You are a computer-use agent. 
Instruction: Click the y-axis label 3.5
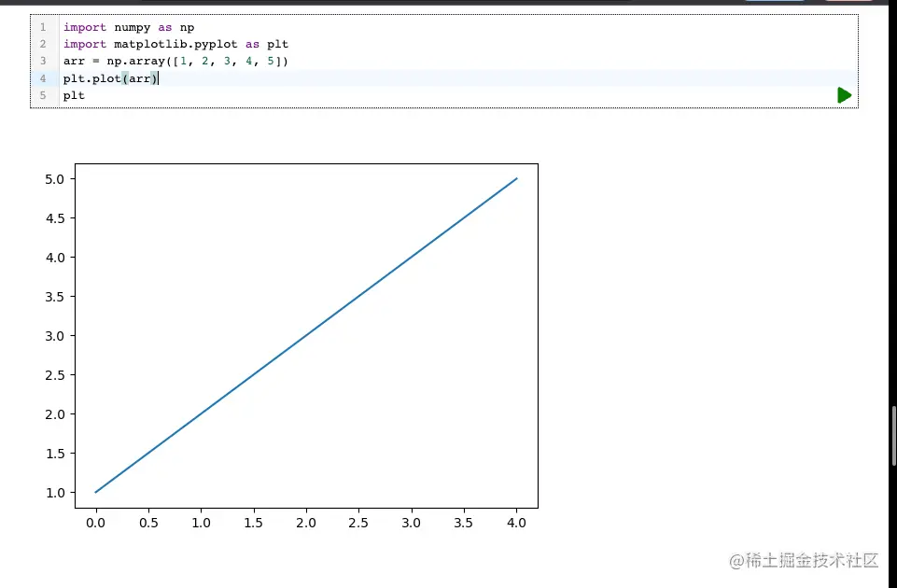point(55,297)
